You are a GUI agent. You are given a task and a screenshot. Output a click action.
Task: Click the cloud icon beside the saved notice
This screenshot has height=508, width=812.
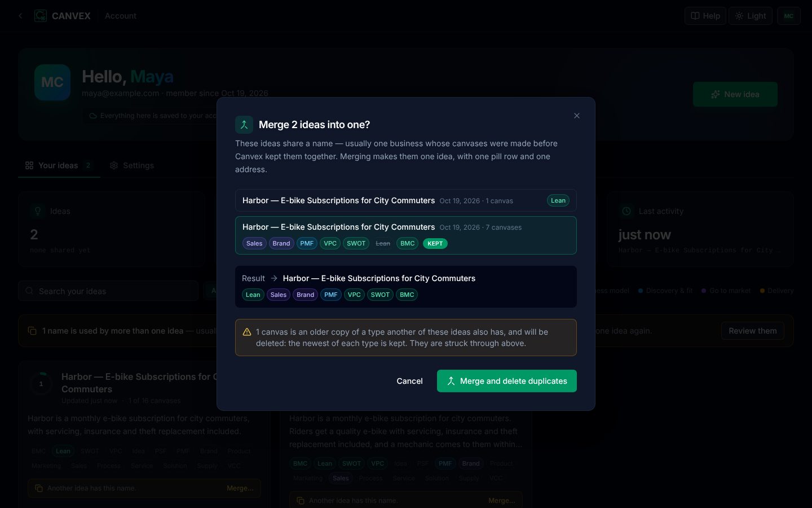(93, 116)
